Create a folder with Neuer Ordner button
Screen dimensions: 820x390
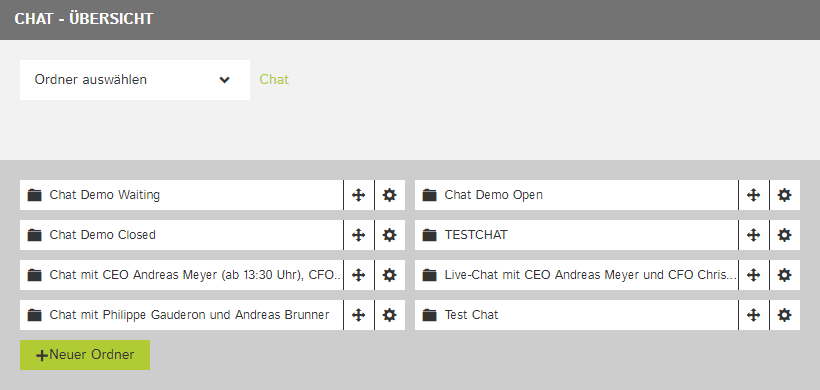[85, 355]
